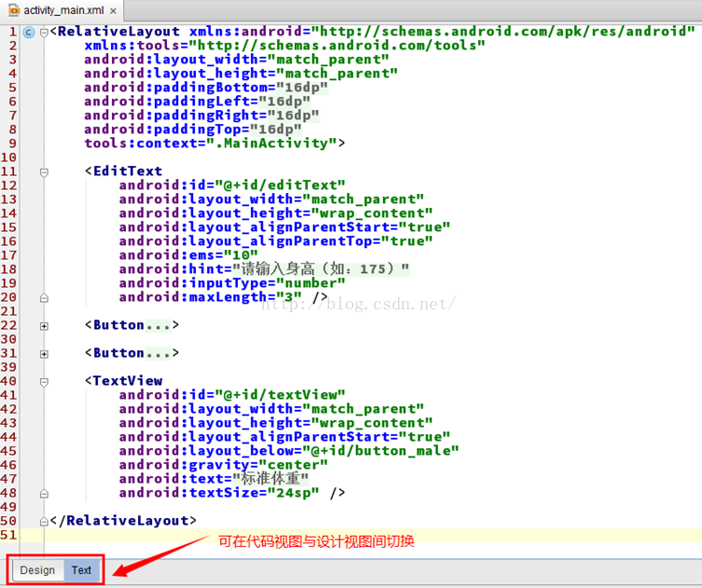Click the "16dp" value of paddingTop

[276, 130]
